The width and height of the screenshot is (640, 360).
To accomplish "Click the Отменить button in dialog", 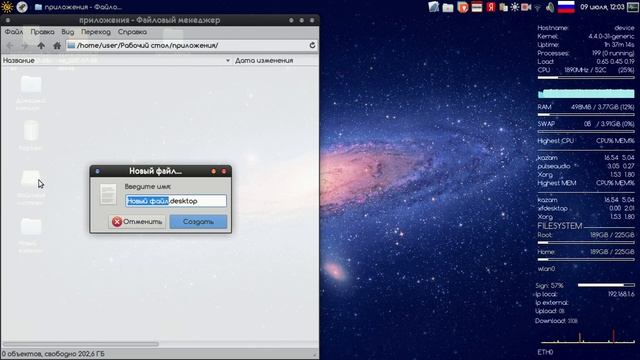I will tap(137, 222).
